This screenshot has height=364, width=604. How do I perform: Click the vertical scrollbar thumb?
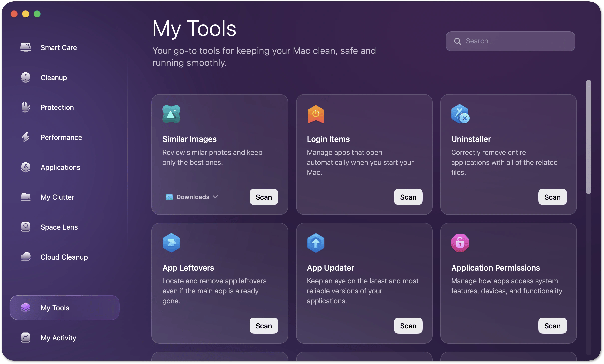(588, 137)
